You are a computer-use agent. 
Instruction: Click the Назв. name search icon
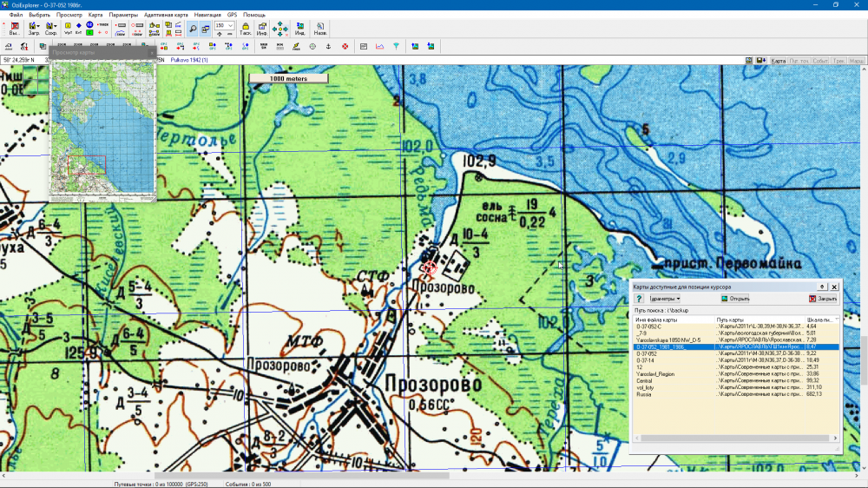[x=320, y=29]
